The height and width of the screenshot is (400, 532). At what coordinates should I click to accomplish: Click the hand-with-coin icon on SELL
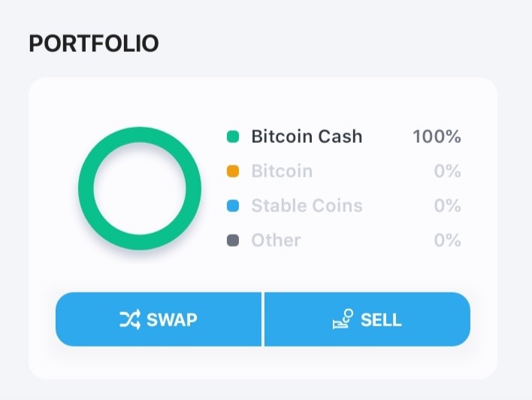click(x=343, y=320)
